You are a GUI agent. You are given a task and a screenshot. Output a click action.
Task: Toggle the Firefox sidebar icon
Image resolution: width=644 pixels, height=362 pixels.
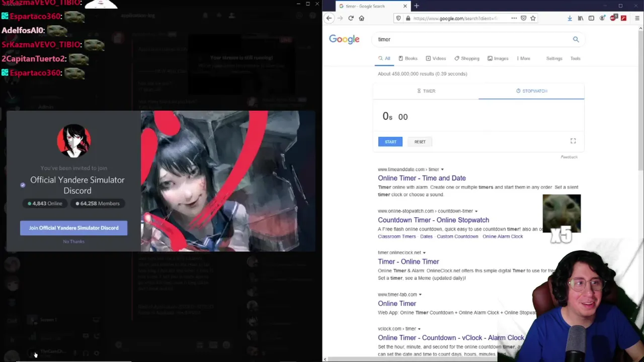tap(591, 18)
